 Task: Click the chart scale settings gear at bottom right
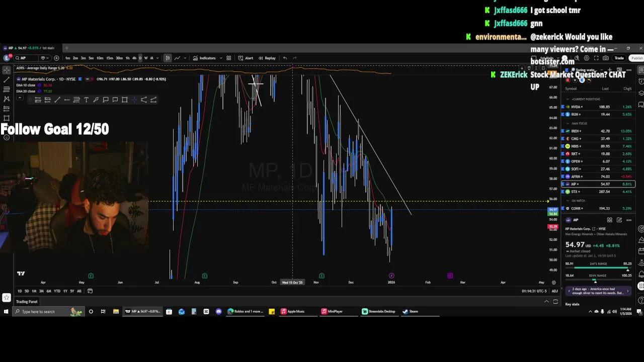pyautogui.click(x=554, y=283)
